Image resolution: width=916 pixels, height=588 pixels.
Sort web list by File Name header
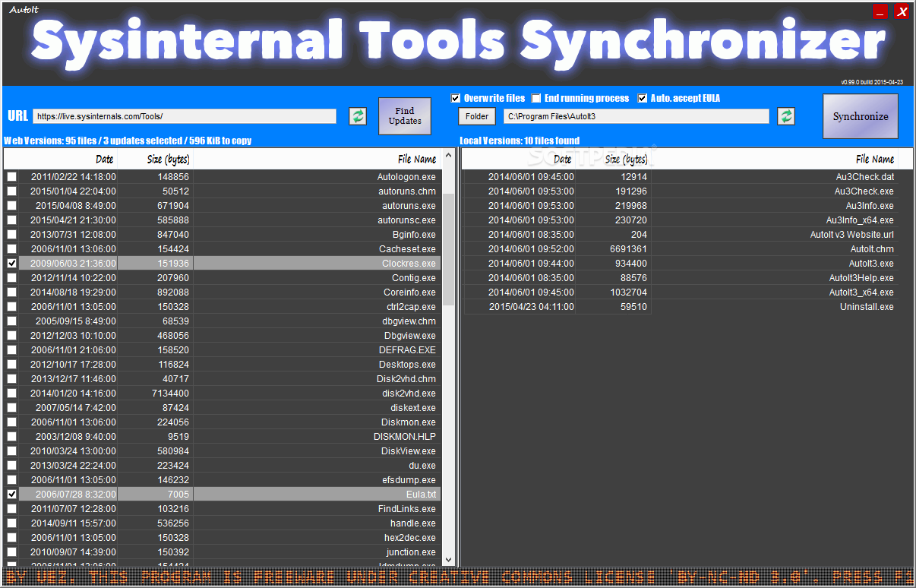[317, 159]
